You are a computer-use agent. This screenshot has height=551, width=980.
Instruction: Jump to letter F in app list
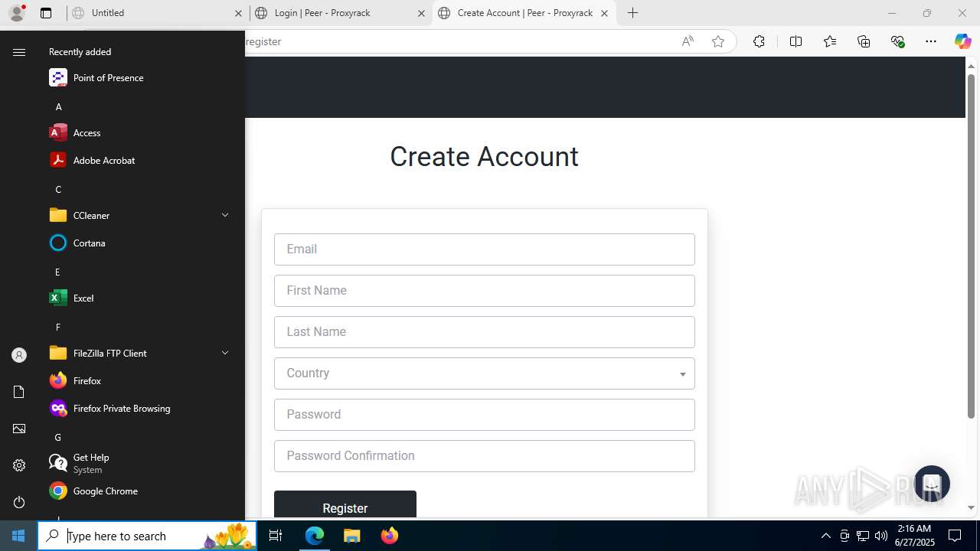pyautogui.click(x=58, y=328)
